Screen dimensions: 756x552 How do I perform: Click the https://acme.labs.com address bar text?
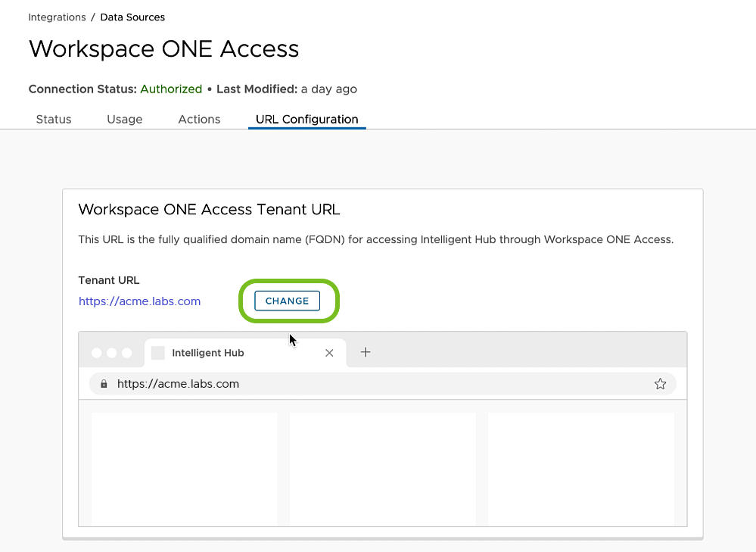pyautogui.click(x=178, y=384)
